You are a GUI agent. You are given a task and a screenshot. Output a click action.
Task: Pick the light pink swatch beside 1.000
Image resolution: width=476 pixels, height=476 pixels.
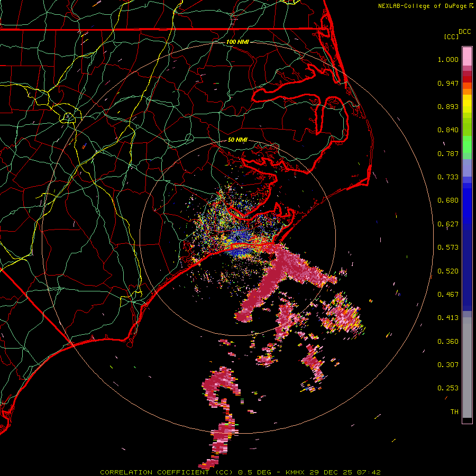click(x=467, y=57)
